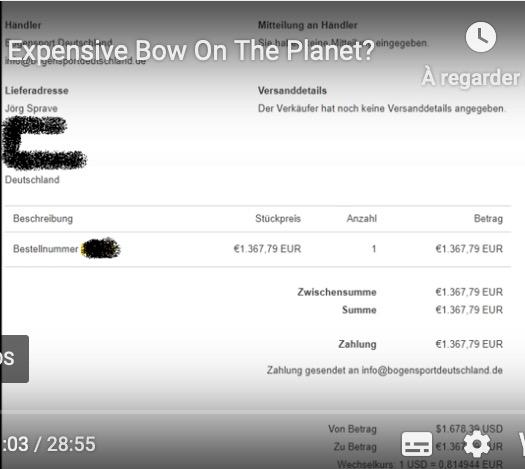Open the settings gear in the player
This screenshot has height=469, width=525.
477,444
